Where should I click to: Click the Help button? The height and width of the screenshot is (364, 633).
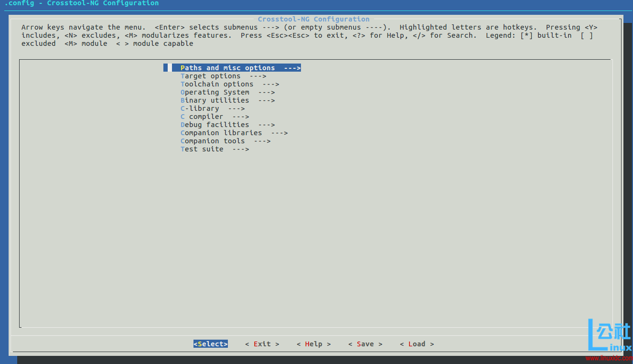[314, 344]
